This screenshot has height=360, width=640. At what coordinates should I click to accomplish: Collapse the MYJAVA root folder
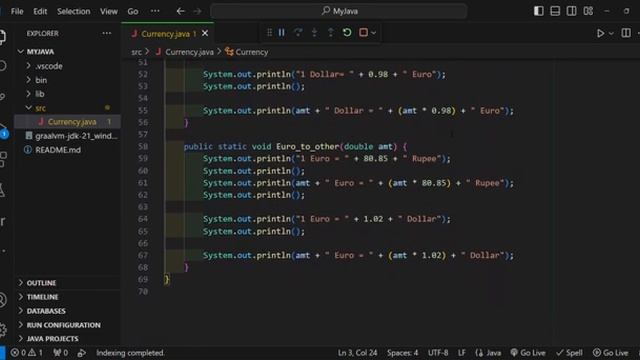pos(40,52)
